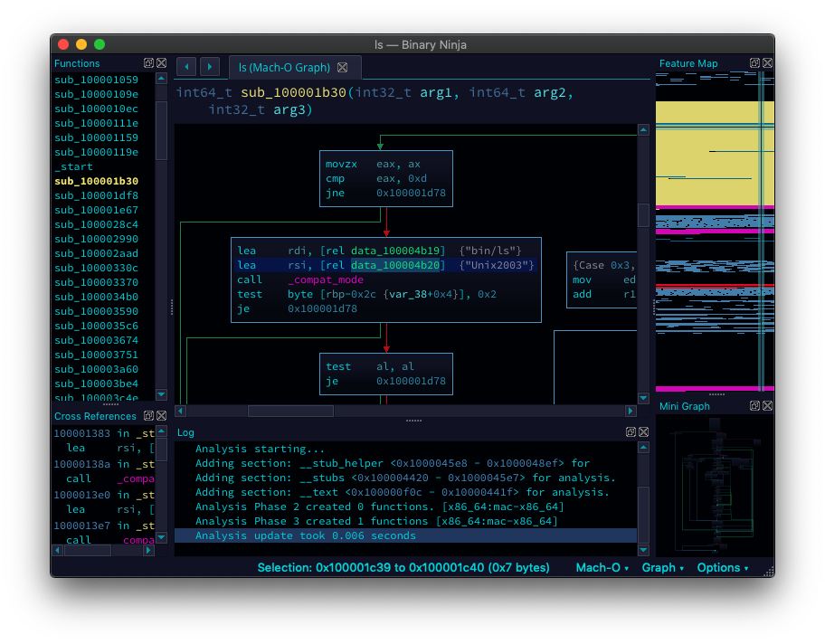Viewport: 825px width, 644px height.
Task: Undock the Feature Map panel
Action: pos(754,63)
